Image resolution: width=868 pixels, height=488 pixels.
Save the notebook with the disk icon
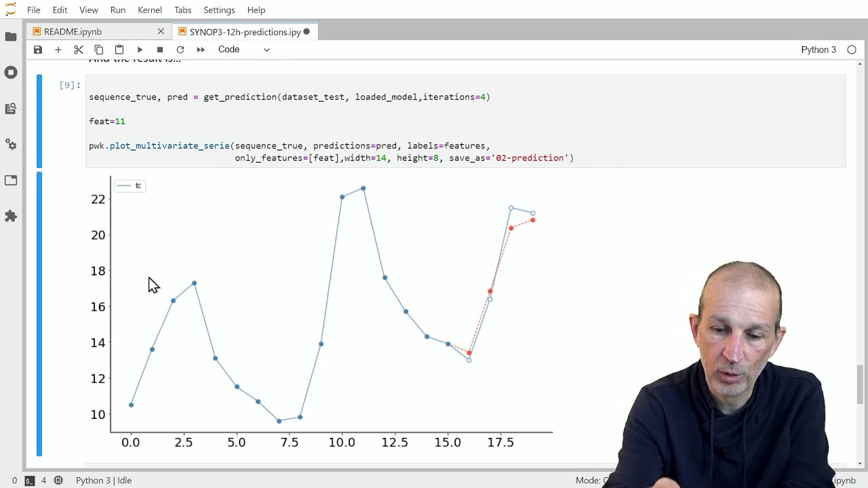38,49
